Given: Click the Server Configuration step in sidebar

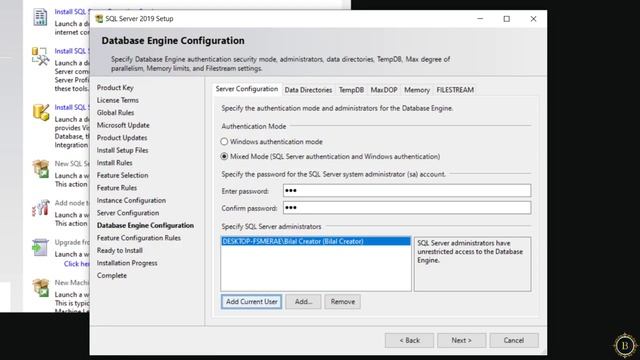Looking at the screenshot, I should coord(128,213).
